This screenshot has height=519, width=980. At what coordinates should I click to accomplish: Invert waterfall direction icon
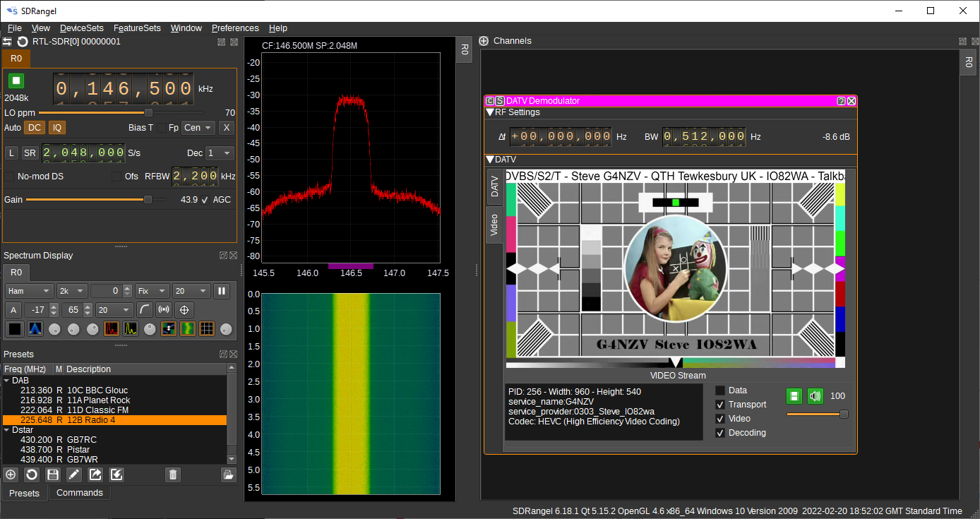[169, 328]
